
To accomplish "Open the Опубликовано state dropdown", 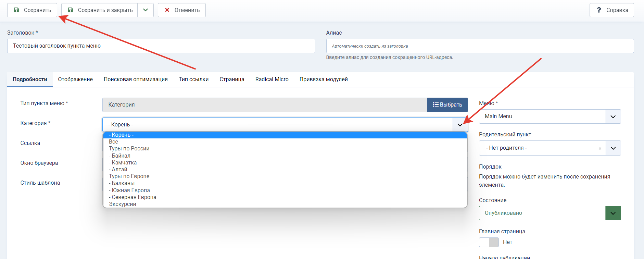I will coord(550,213).
